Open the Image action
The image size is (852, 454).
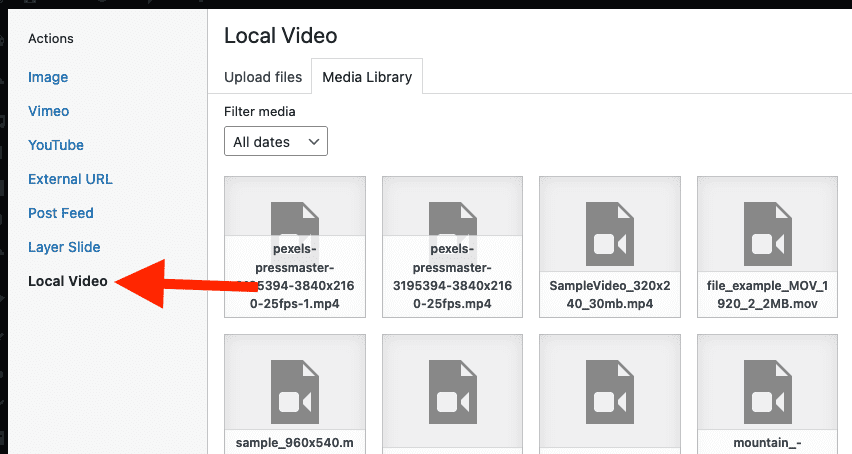pos(48,77)
